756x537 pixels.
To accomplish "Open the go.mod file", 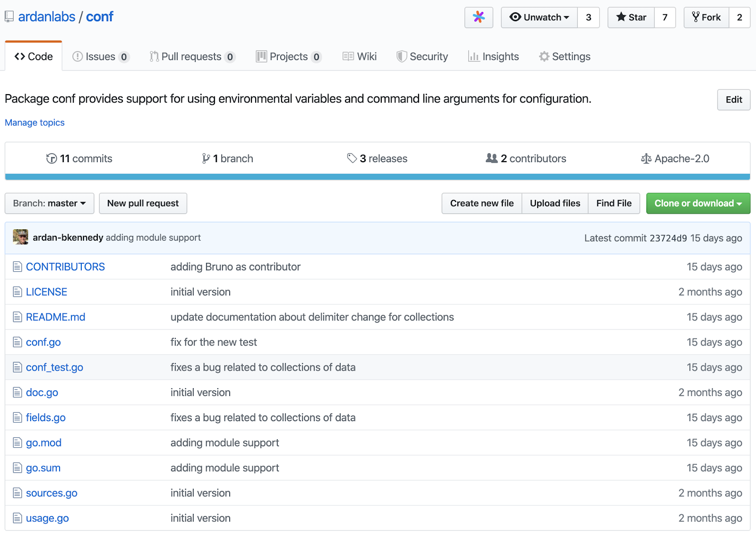I will click(43, 442).
